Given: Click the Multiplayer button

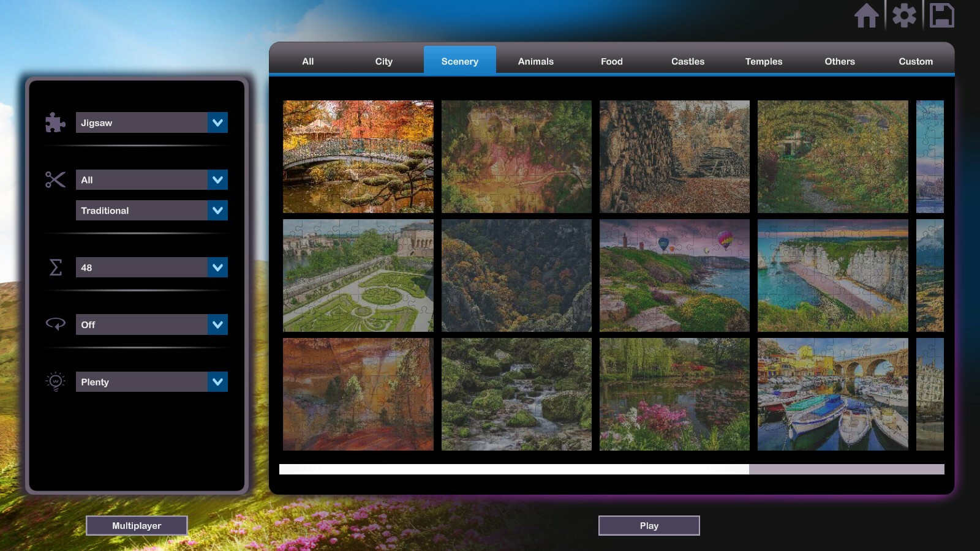Looking at the screenshot, I should (137, 525).
